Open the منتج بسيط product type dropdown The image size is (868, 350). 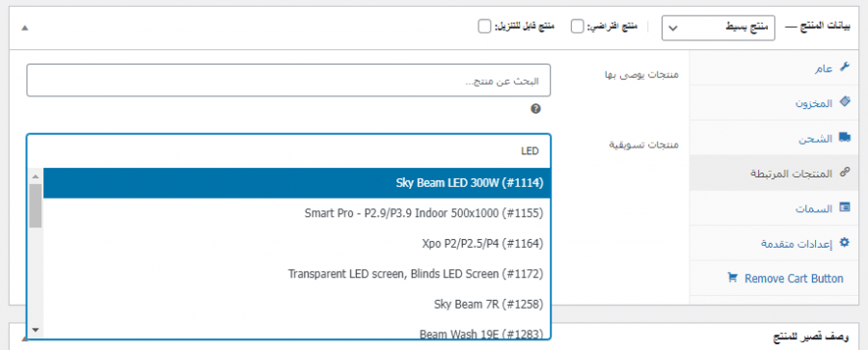click(x=718, y=28)
